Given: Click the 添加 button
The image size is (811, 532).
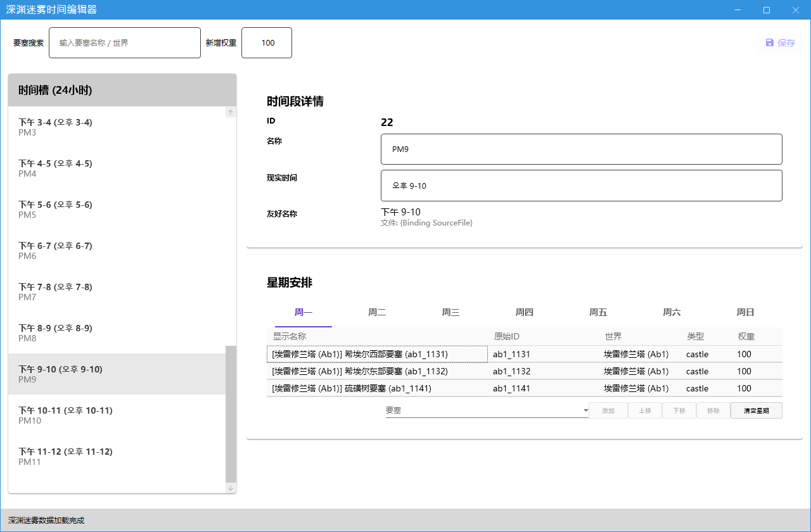Looking at the screenshot, I should coord(608,410).
